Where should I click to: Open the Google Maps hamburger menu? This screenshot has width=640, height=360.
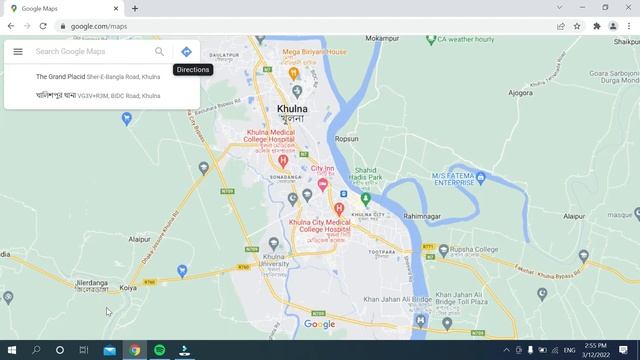point(18,51)
